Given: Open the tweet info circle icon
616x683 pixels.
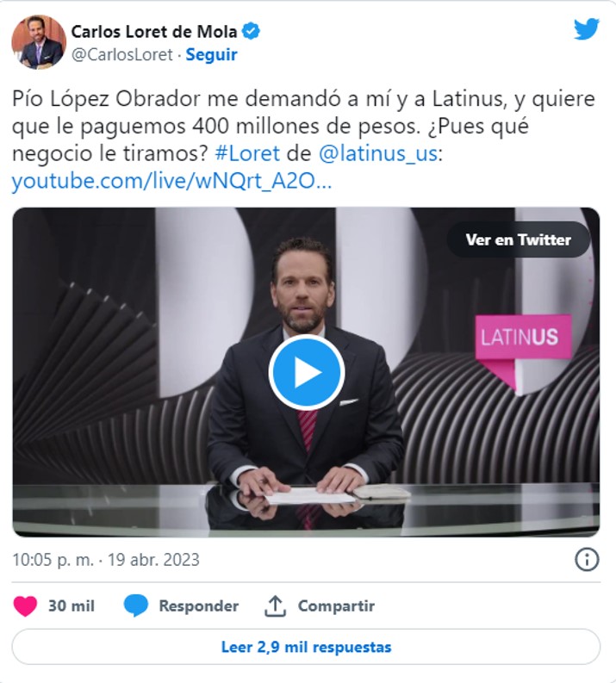Looking at the screenshot, I should 587,559.
